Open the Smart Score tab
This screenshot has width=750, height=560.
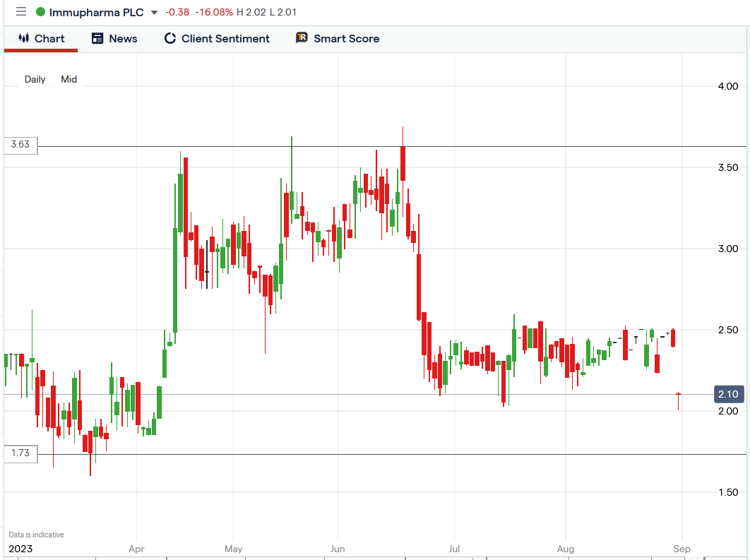pyautogui.click(x=338, y=39)
